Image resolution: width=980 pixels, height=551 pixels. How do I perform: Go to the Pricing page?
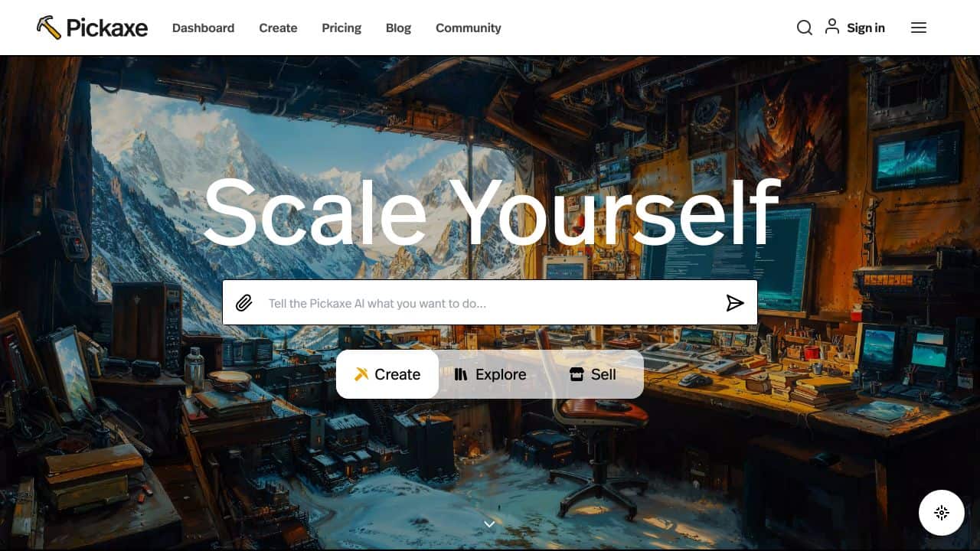pos(341,28)
